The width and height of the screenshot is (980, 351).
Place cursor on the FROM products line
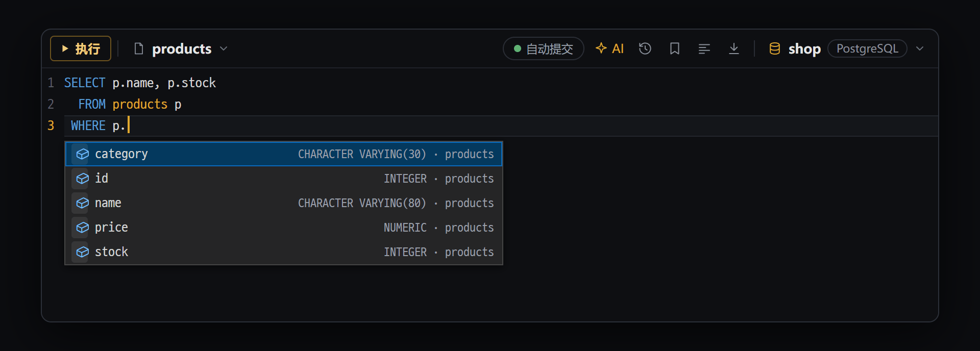click(x=500, y=104)
